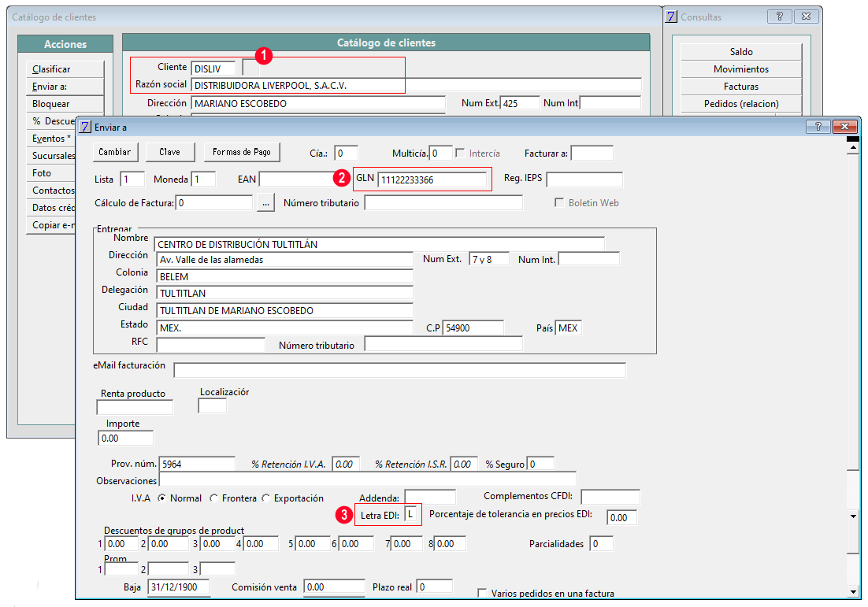
Task: Click the Lista input field
Action: [132, 180]
